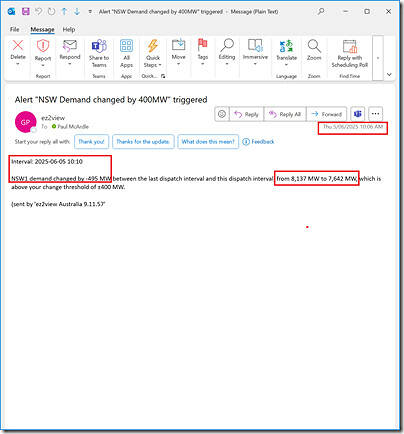Viewport: 404px width, 434px height.
Task: Open the Report junk/phishing icon
Action: (43, 45)
